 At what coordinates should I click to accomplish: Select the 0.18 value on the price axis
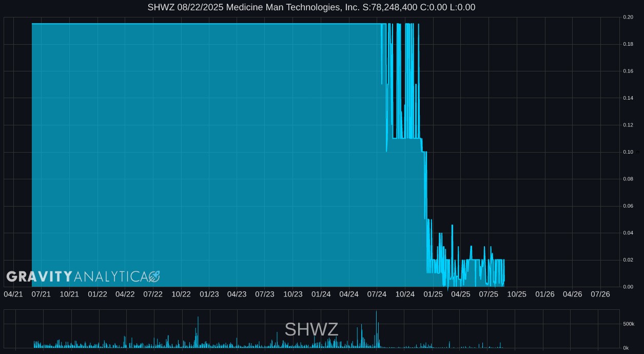(628, 45)
